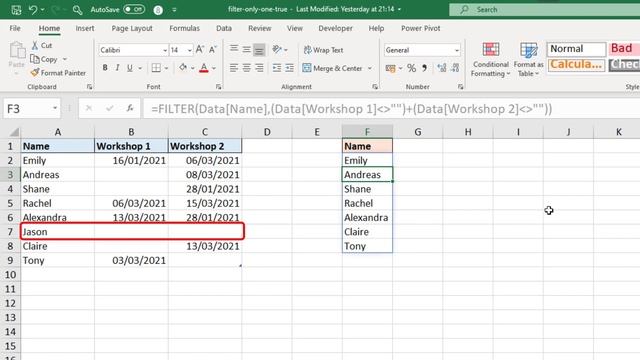Viewport: 640px width, 360px height.
Task: Select the cell containing Jason
Action: (58, 231)
